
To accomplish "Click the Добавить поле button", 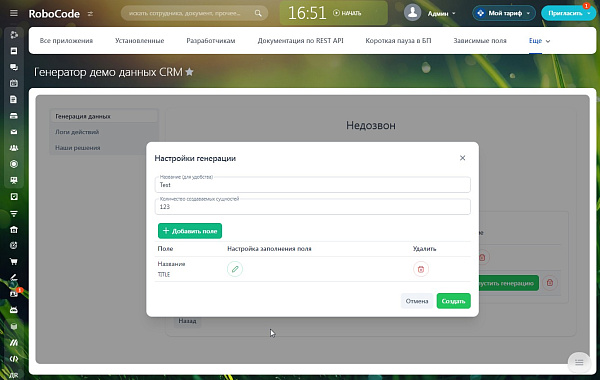I will pos(190,231).
